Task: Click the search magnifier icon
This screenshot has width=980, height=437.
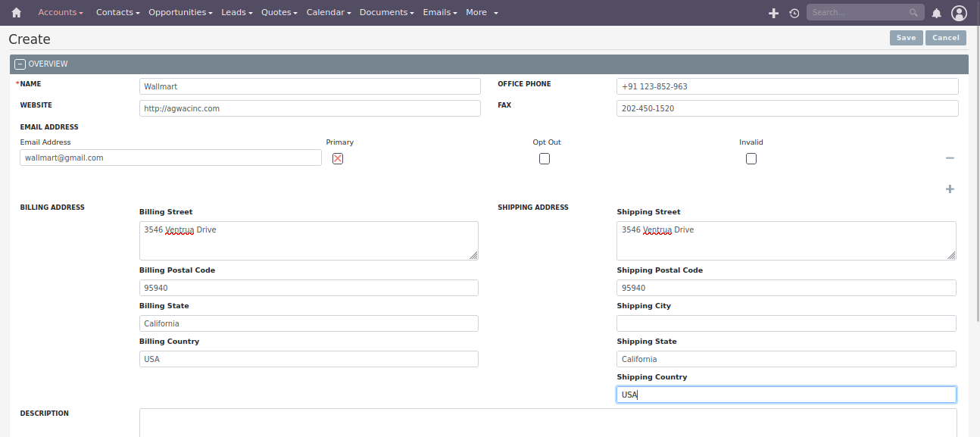Action: (914, 13)
